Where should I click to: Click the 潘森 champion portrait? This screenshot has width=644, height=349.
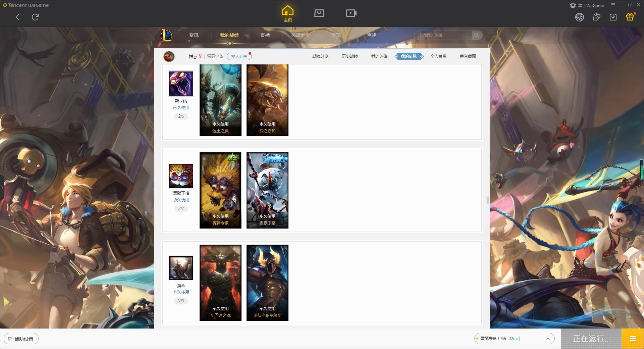pos(181,268)
